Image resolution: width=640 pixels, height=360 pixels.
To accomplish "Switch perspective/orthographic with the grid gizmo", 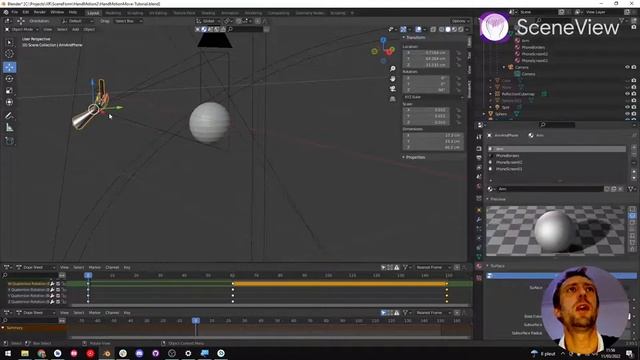I will point(393,99).
